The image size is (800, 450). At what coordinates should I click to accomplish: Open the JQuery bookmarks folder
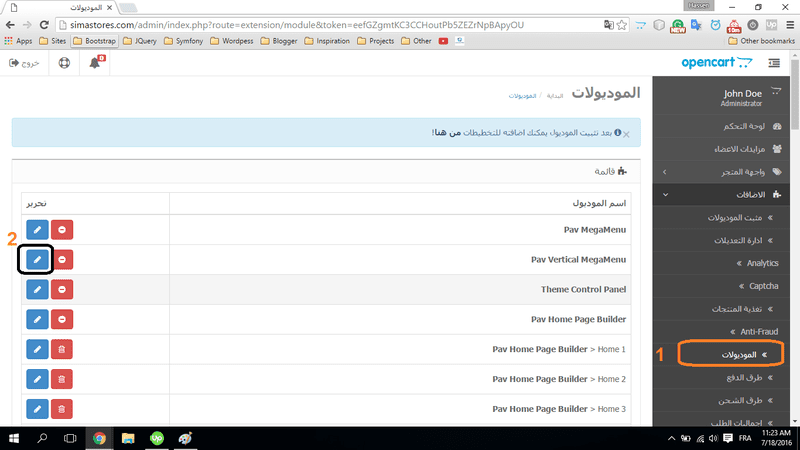[x=140, y=41]
